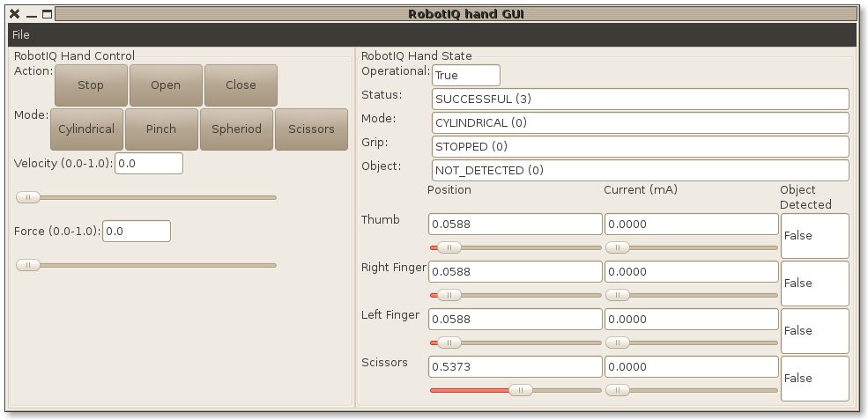Click the Velocity slider handle
The width and height of the screenshot is (868, 420).
click(27, 197)
